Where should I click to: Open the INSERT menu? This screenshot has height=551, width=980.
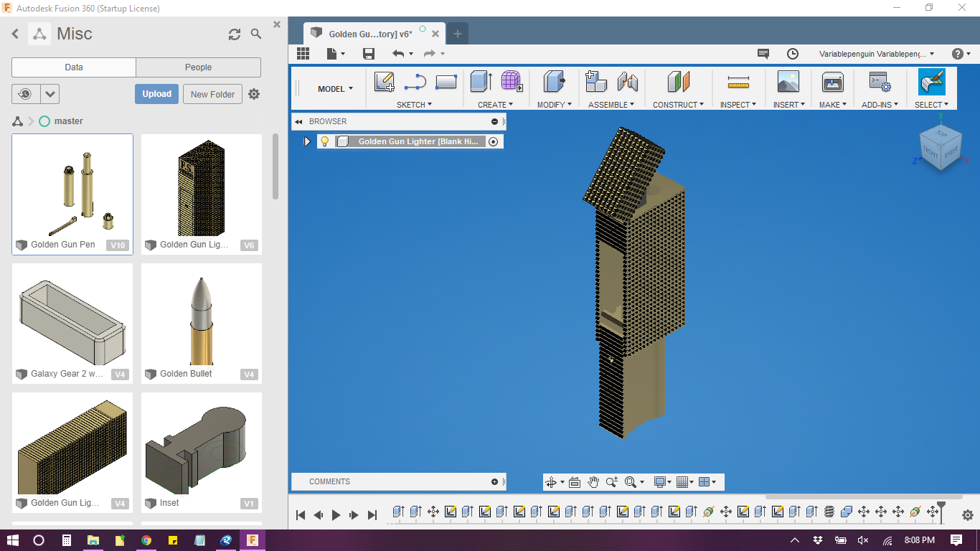pyautogui.click(x=789, y=105)
